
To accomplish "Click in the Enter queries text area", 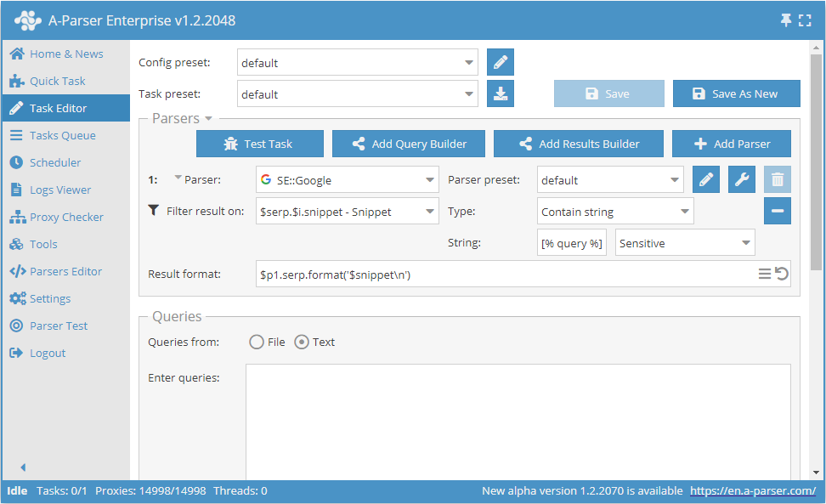I will tap(518, 421).
